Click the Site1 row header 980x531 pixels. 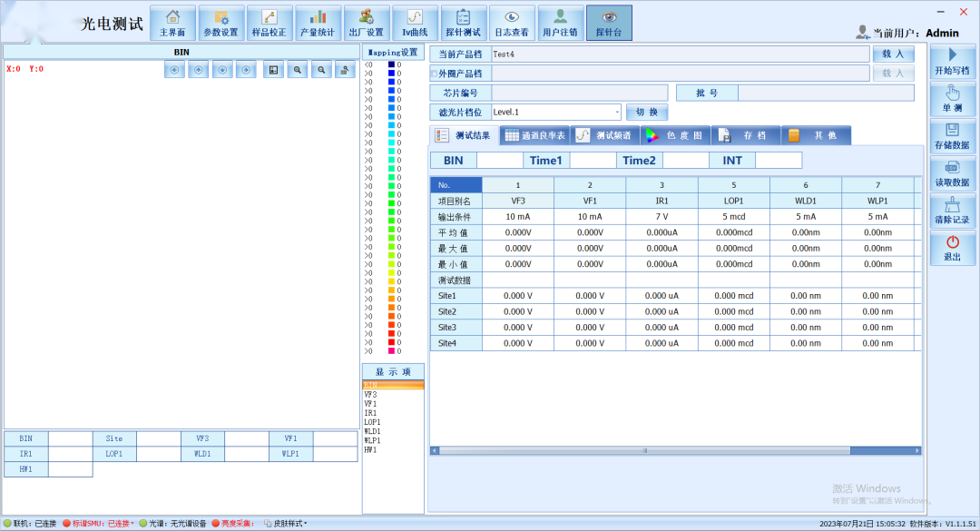(x=456, y=296)
